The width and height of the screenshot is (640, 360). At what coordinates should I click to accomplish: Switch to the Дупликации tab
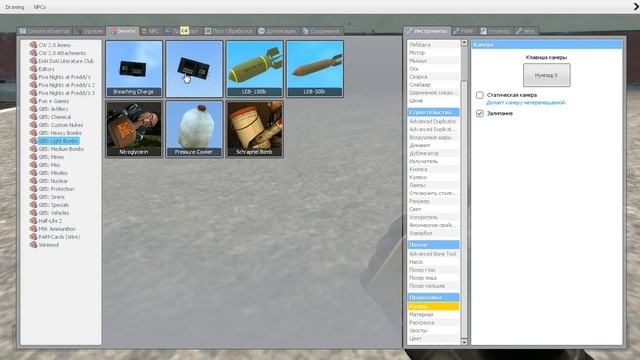tap(277, 31)
